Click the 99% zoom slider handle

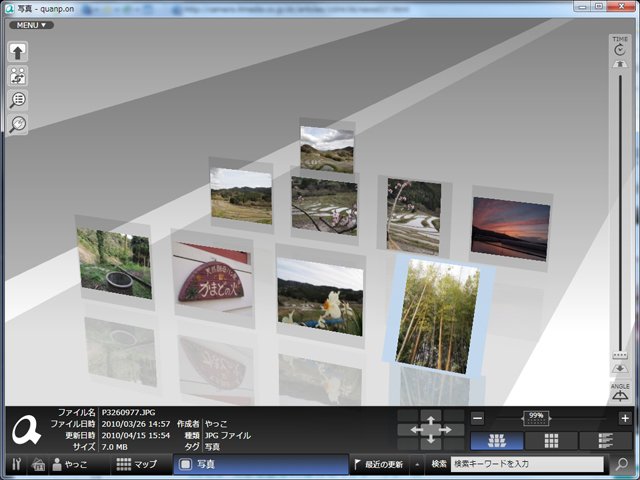(x=536, y=418)
